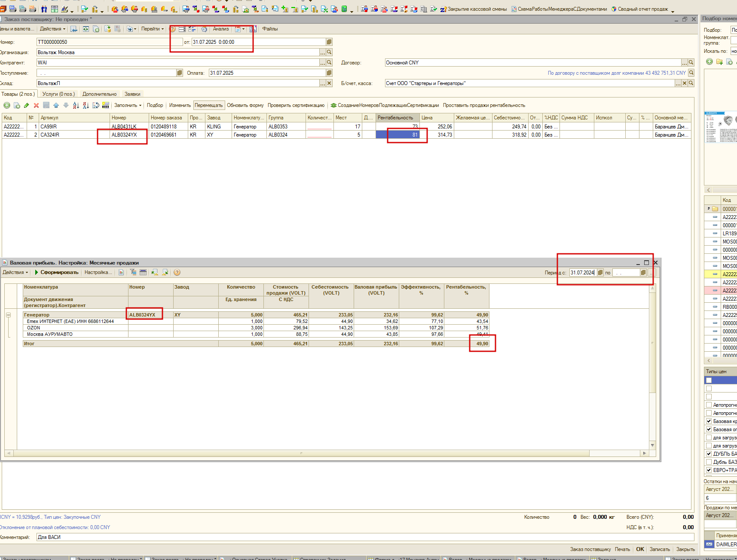737x560 pixels.
Task: Click the Записать button at bottom
Action: (660, 549)
